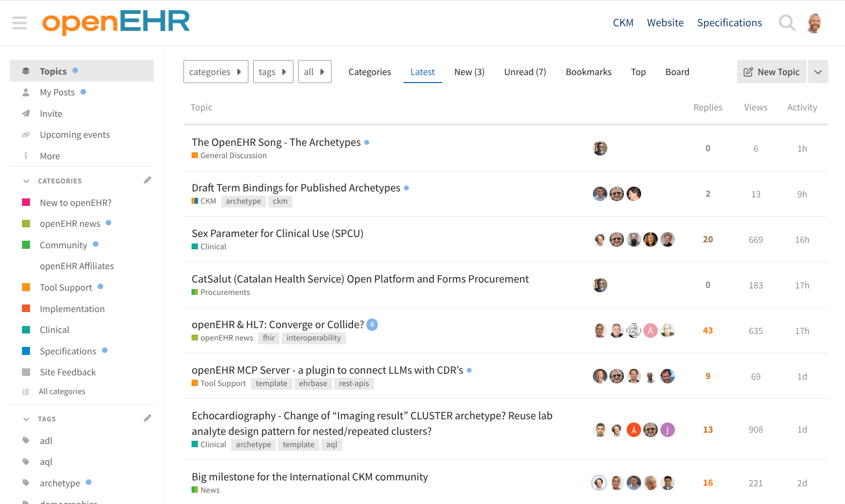
Task: Edit tags with the pencil icon
Action: click(148, 418)
